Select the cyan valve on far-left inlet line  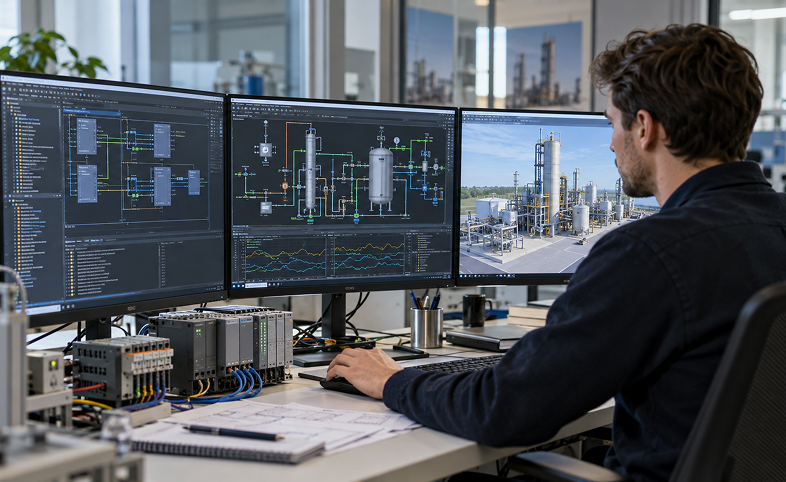[245, 174]
